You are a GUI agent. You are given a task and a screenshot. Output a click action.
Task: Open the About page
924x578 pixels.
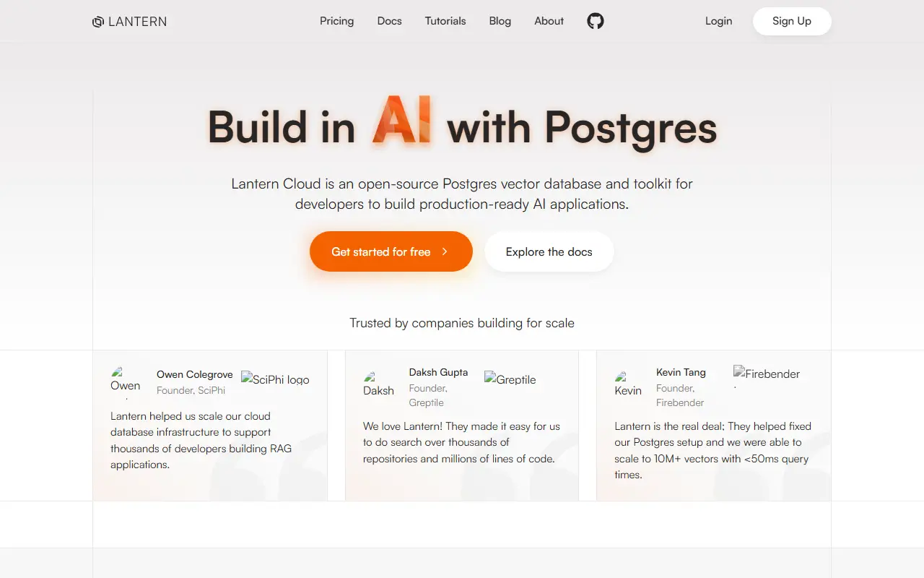549,21
